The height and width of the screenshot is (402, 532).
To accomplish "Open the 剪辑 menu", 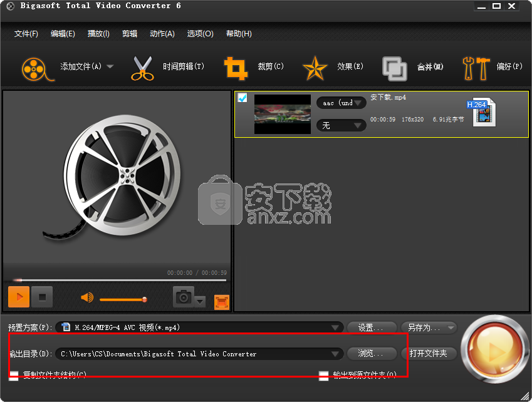I will [130, 34].
